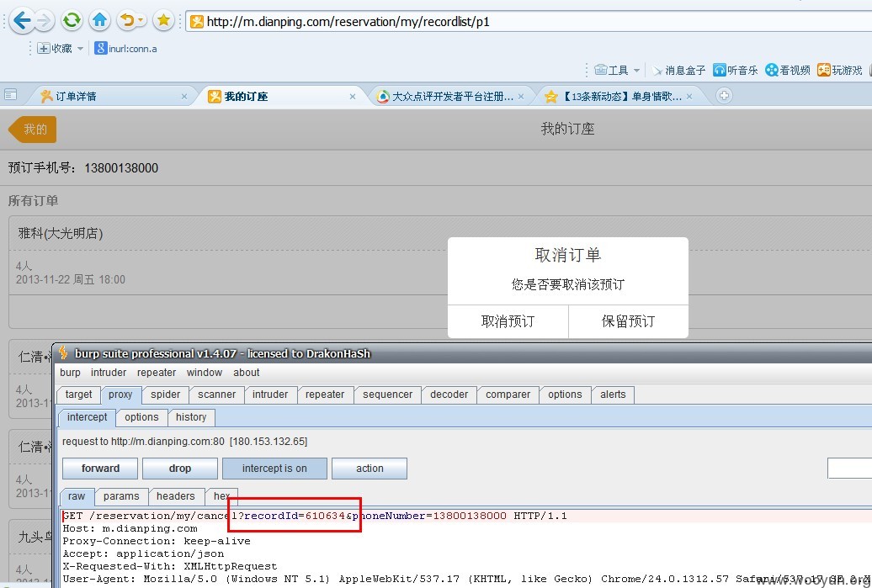Close the 我的订座 tab
The width and height of the screenshot is (872, 588).
[353, 97]
